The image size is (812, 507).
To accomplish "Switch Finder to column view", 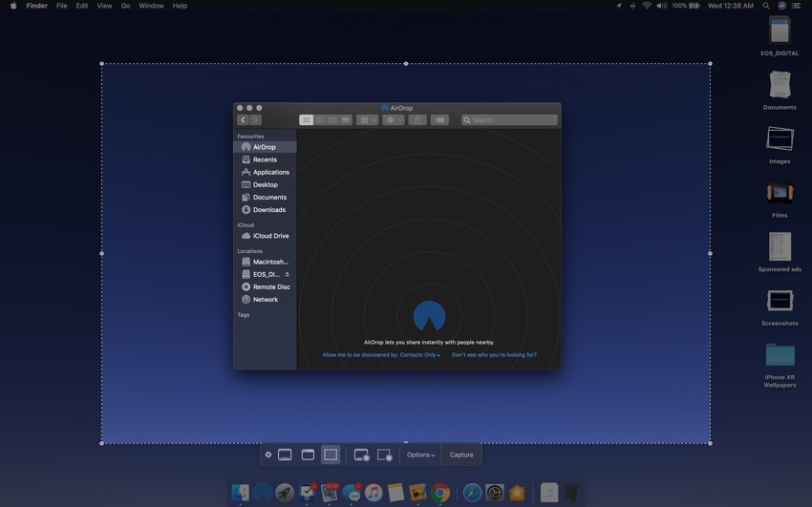I will (x=332, y=120).
